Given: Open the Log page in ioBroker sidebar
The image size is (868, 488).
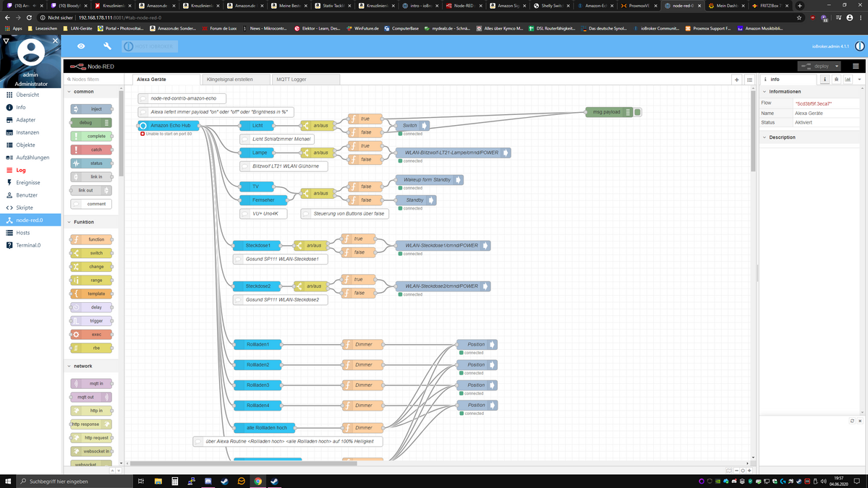Looking at the screenshot, I should (x=21, y=170).
